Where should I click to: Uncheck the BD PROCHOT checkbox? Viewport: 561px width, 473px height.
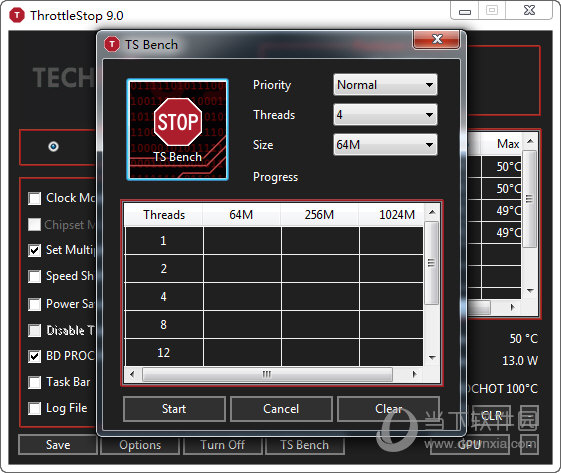(35, 356)
